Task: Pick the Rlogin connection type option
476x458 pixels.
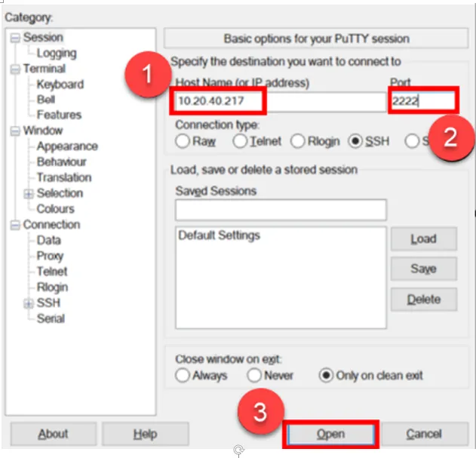Action: point(297,141)
